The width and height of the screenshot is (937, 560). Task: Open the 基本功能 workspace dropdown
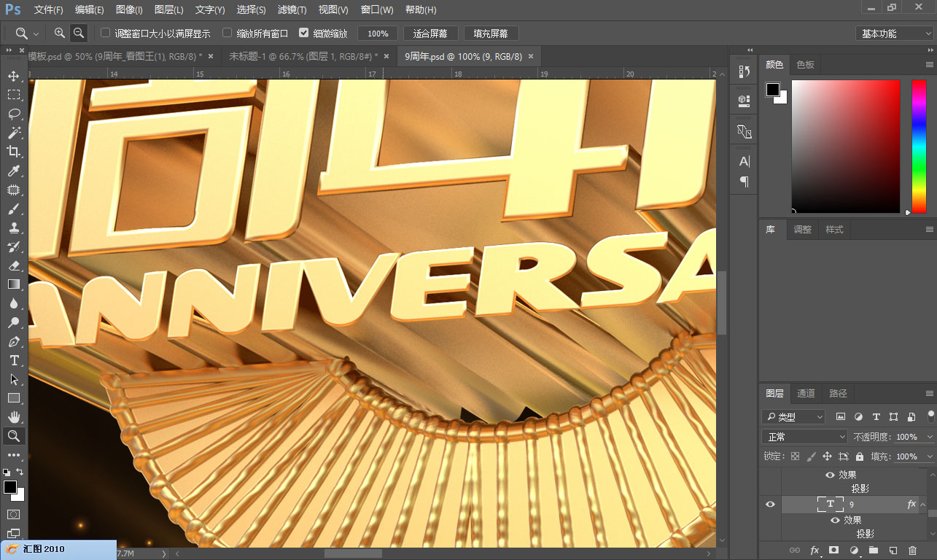(894, 34)
